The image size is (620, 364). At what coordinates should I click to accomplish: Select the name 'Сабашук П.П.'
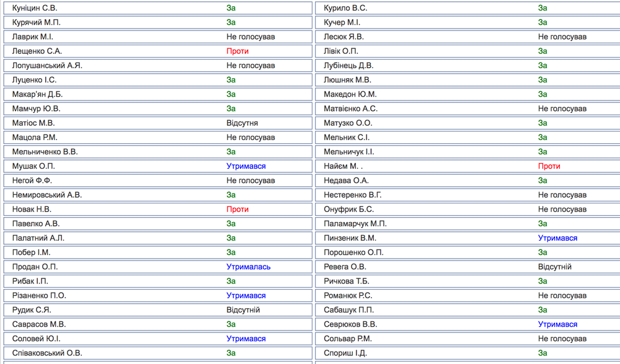pyautogui.click(x=348, y=310)
